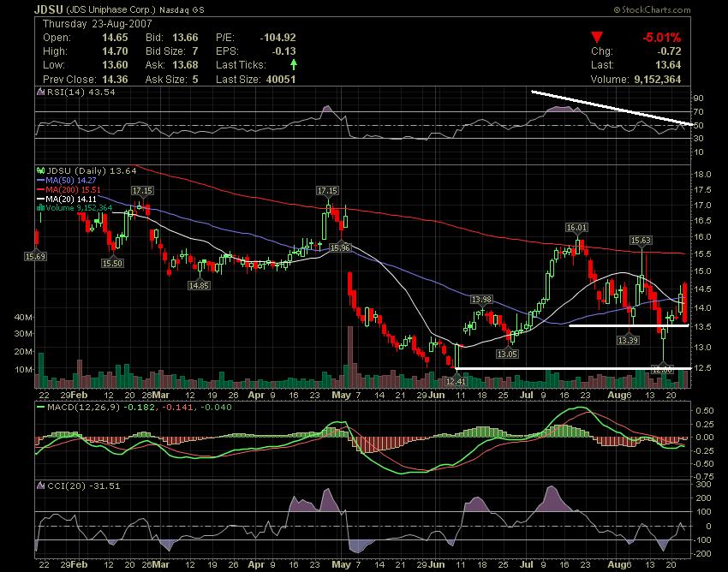The image size is (728, 572).
Task: Click the Last price 13.64 in header
Action: 668,65
